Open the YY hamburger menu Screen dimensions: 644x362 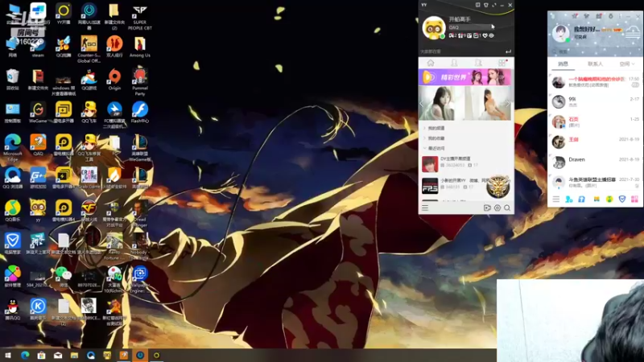425,208
